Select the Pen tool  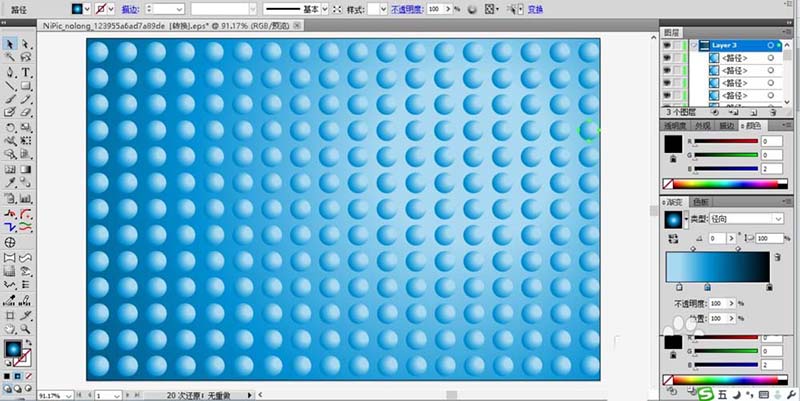(x=9, y=73)
